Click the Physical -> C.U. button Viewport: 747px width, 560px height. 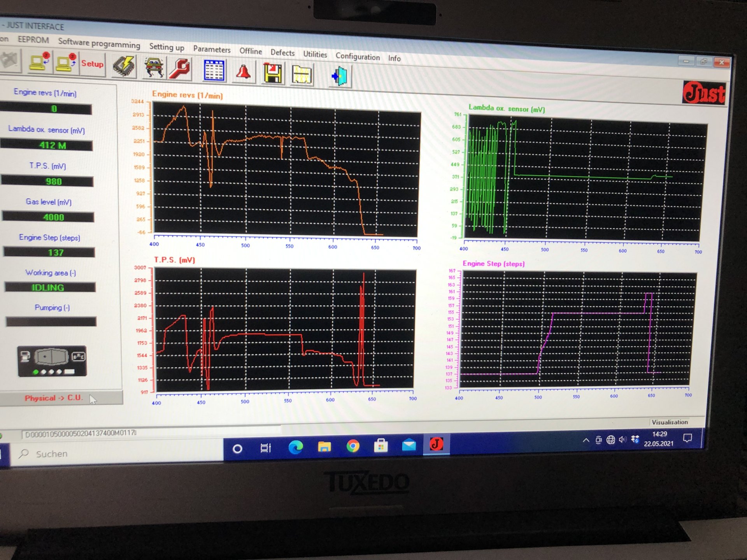(61, 398)
